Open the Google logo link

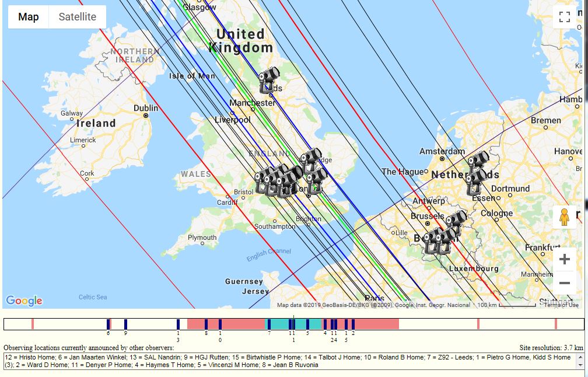pos(24,301)
